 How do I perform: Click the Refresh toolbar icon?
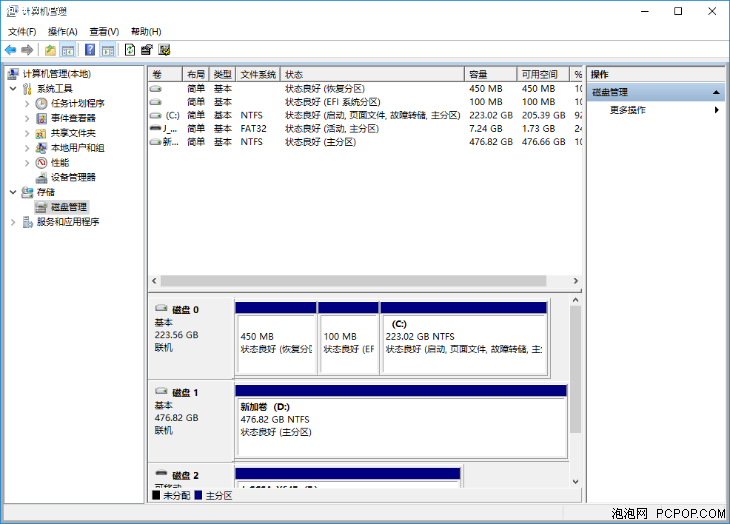coord(130,50)
